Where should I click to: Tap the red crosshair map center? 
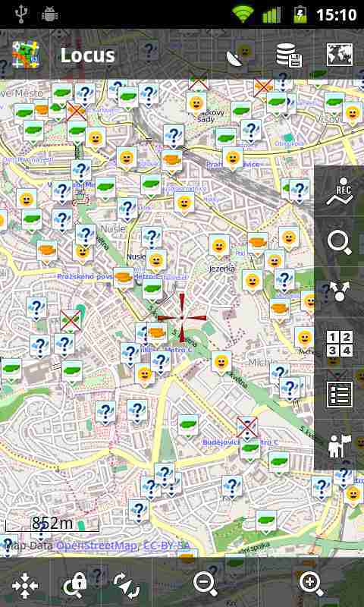tap(182, 318)
